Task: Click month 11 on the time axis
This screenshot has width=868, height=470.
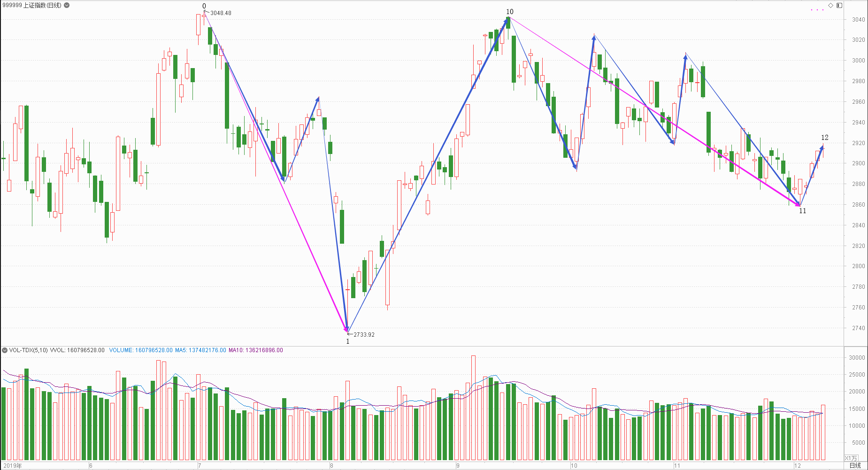Action: tap(677, 466)
